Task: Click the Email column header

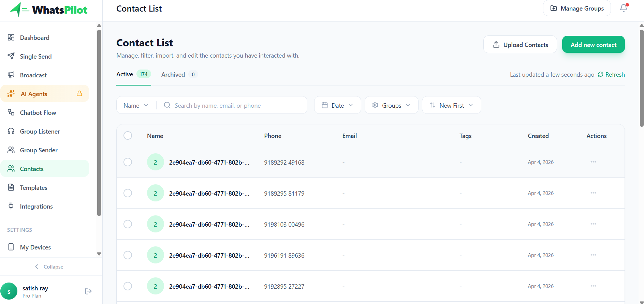Action: click(349, 136)
